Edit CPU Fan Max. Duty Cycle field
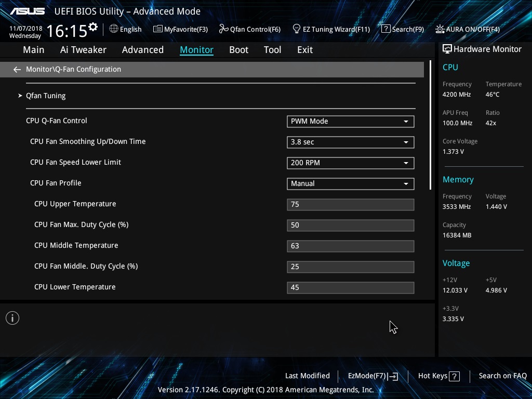Screen dimensions: 532x399 click(351, 225)
